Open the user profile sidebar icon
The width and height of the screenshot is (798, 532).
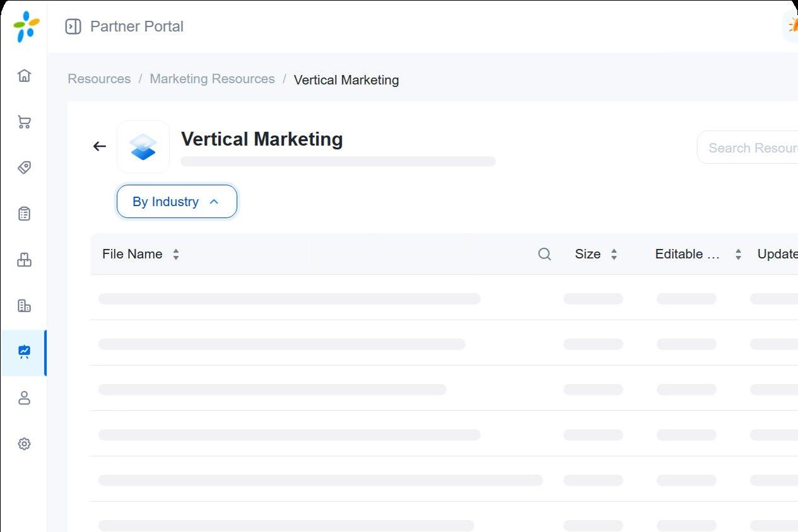[24, 398]
